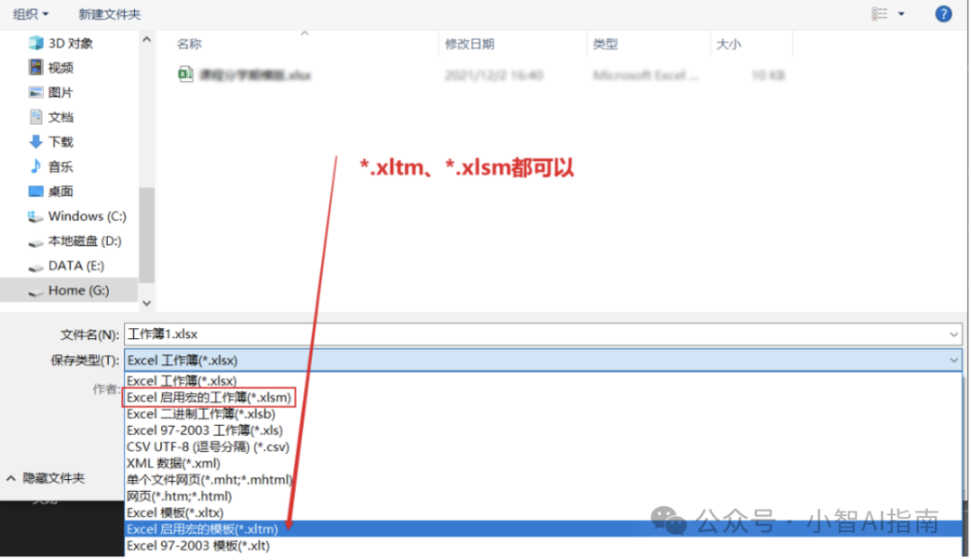Select 3D 对象 in the navigation tree
The width and height of the screenshot is (971, 560).
(x=71, y=42)
